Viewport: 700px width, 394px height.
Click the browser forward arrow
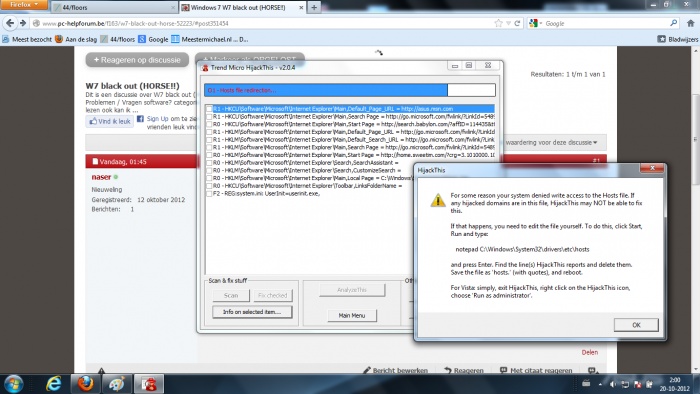coord(23,23)
